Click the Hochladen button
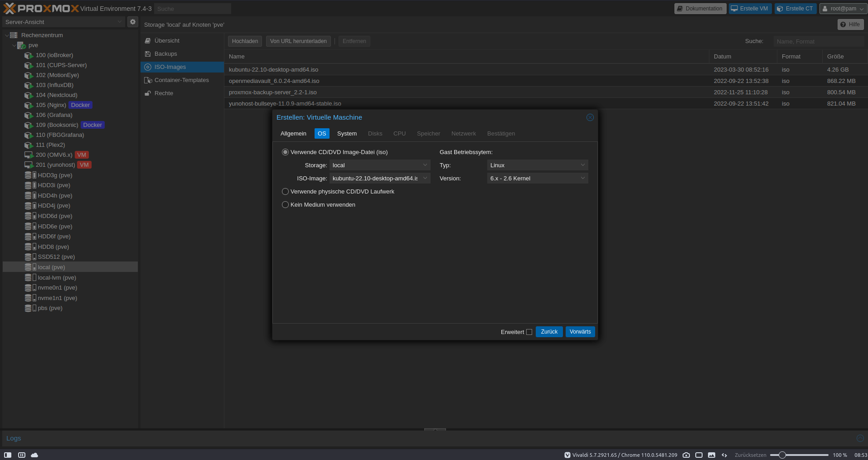Screen dimensions: 868x460 tap(245, 41)
